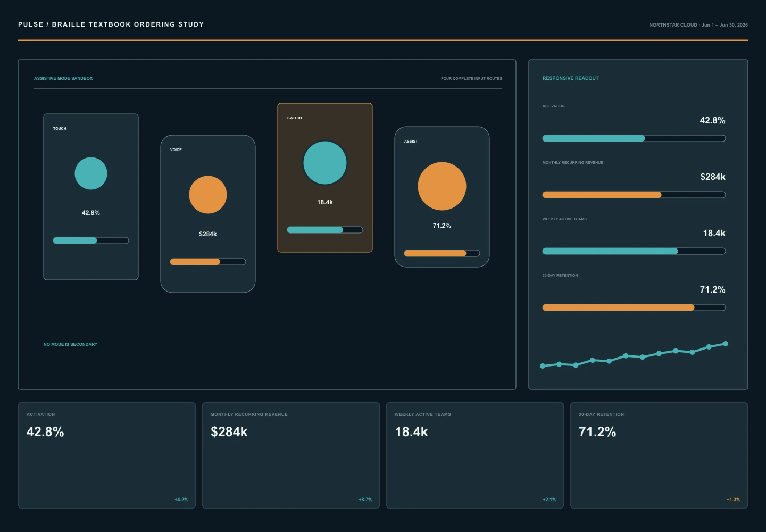Click the 30-Day Retention readout bar
Image resolution: width=766 pixels, height=532 pixels.
(x=634, y=307)
